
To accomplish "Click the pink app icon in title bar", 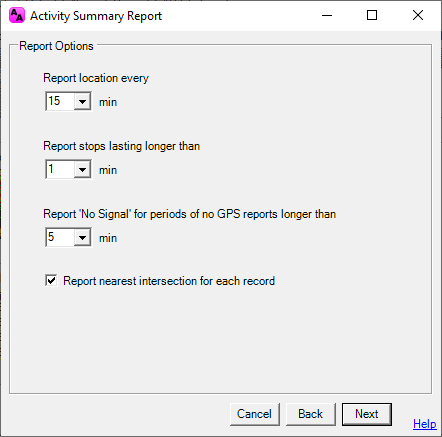I will point(17,16).
